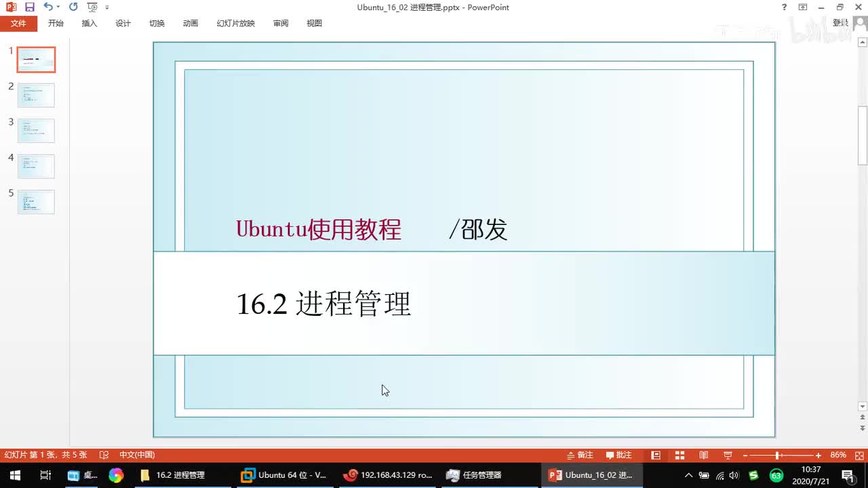Open 16.2 进程管理 folder in taskbar

(179, 475)
